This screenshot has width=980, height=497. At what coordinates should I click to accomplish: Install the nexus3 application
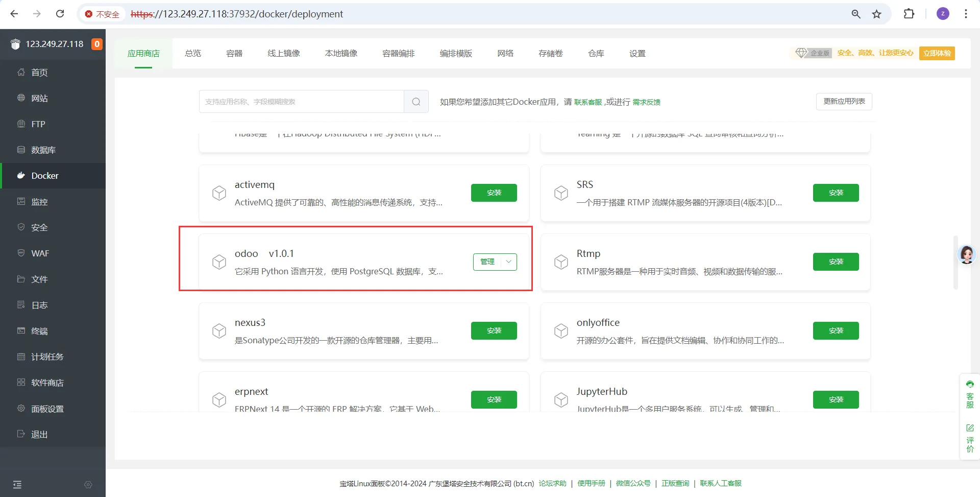[494, 330]
